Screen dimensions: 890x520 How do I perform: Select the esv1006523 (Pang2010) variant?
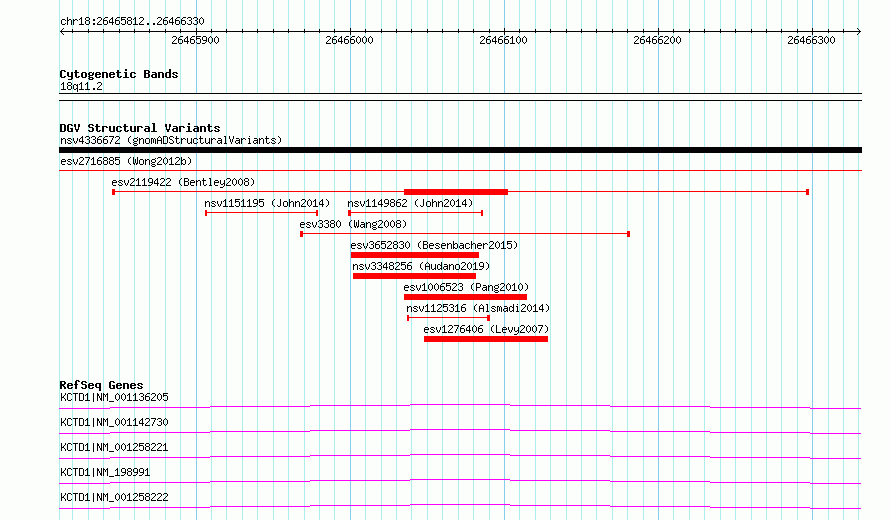coord(466,287)
